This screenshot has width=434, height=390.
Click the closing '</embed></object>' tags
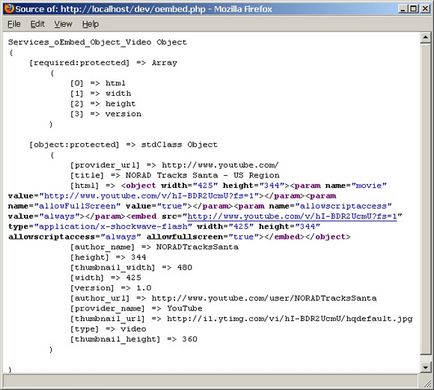[307, 237]
